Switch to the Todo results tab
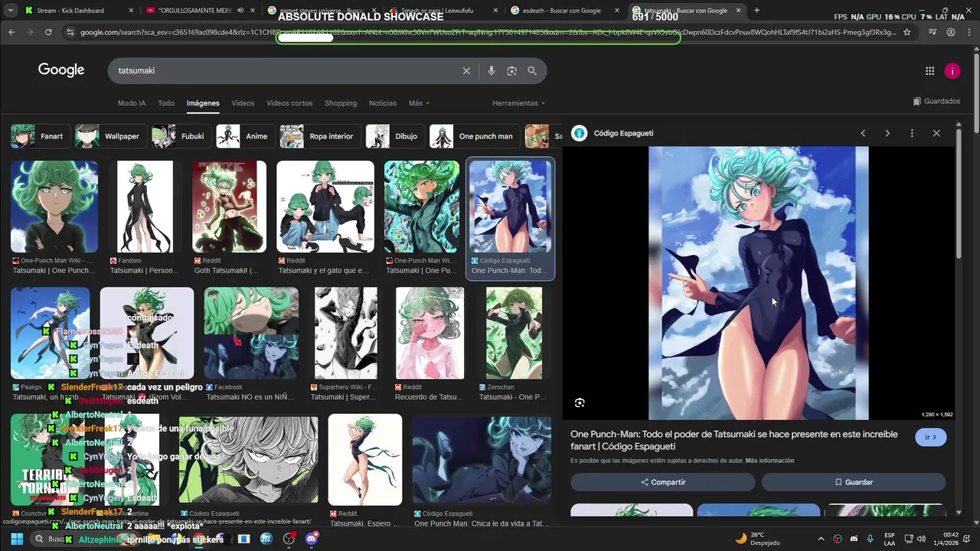980x551 pixels. 166,103
